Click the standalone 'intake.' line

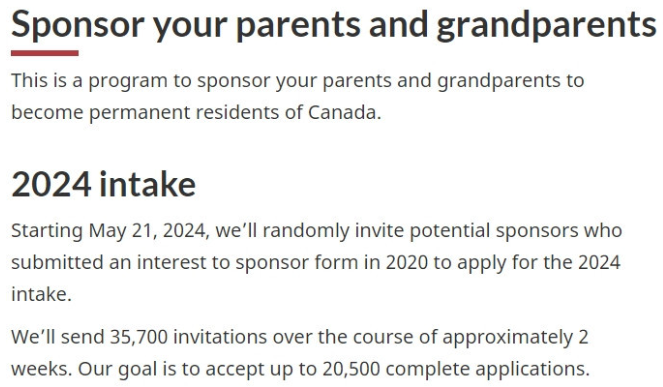[x=41, y=294]
